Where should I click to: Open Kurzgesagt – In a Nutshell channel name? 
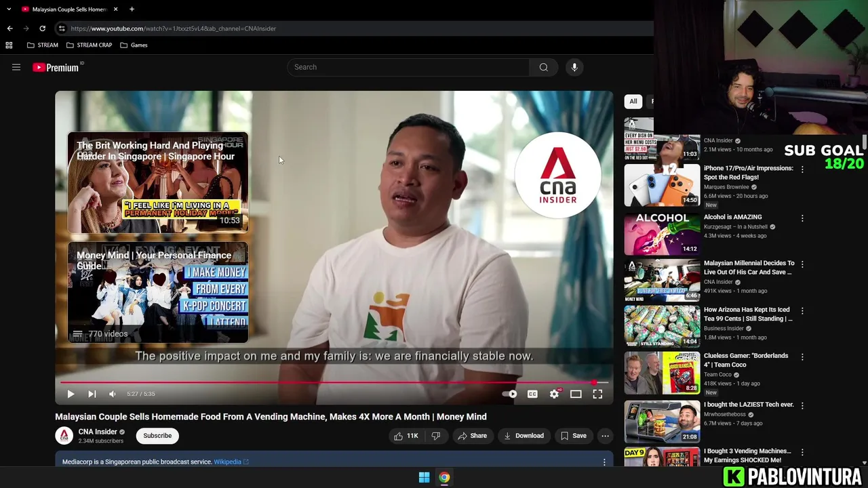point(736,227)
